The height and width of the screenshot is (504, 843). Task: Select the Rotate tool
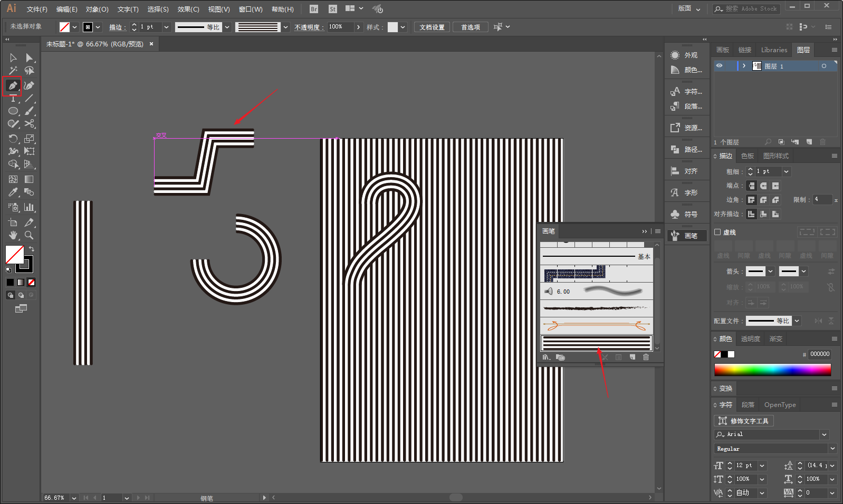click(x=13, y=139)
